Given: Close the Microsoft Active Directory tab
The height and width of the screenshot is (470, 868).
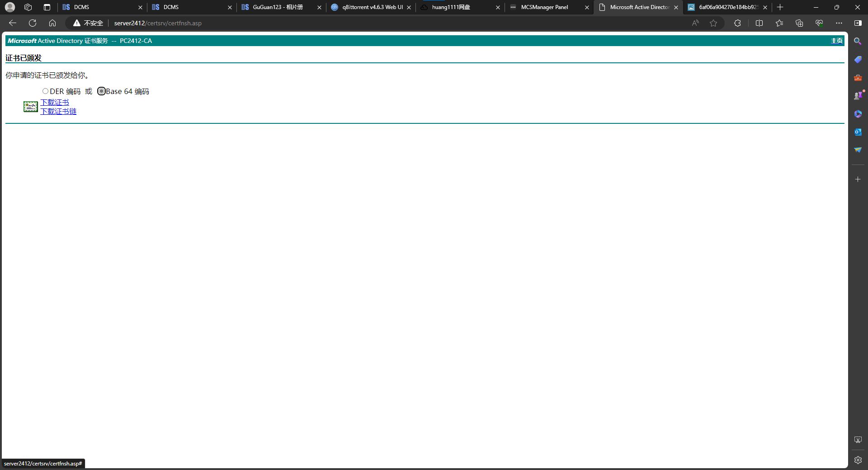Looking at the screenshot, I should (x=676, y=8).
